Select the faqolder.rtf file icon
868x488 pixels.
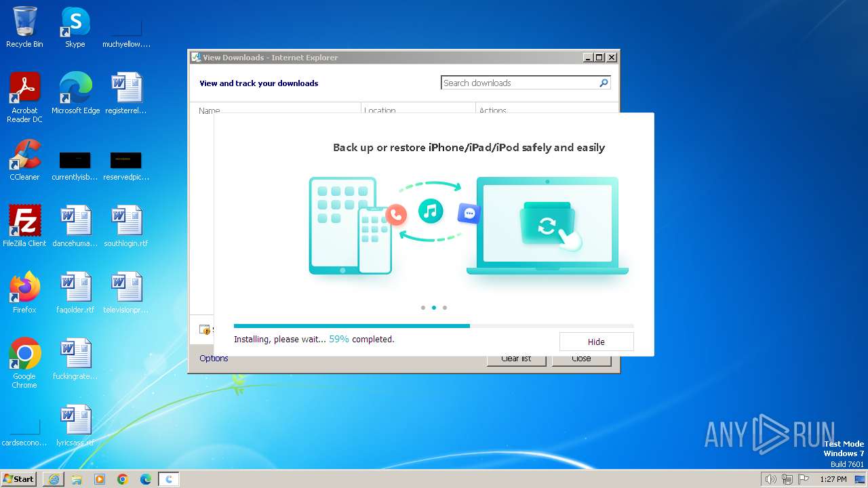(x=75, y=292)
